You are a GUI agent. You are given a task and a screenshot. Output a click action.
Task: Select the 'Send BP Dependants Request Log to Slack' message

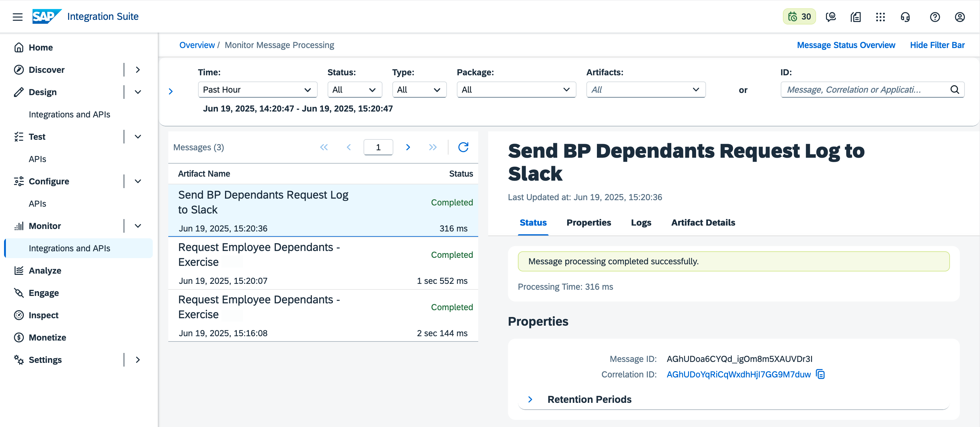point(323,211)
